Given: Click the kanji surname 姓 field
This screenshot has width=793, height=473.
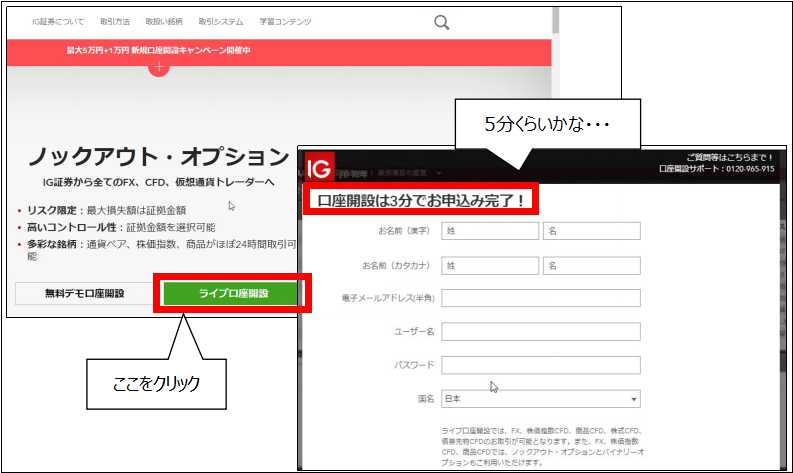Looking at the screenshot, I should [488, 232].
